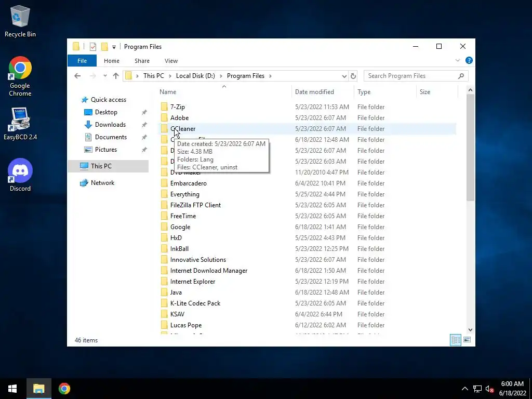
Task: Select the Lucas Pope folder
Action: pos(308,325)
